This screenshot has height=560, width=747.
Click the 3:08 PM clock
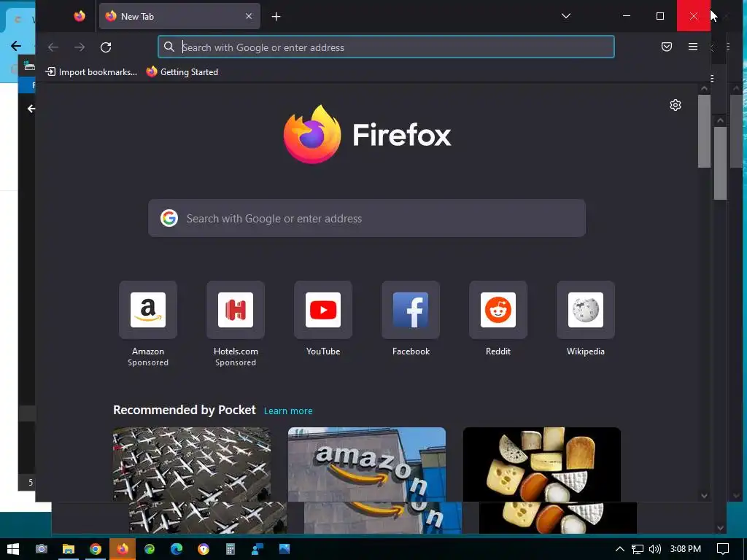pos(686,549)
